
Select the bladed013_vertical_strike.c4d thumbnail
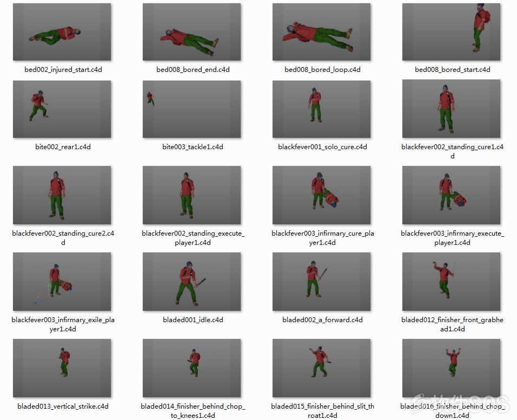(62, 368)
